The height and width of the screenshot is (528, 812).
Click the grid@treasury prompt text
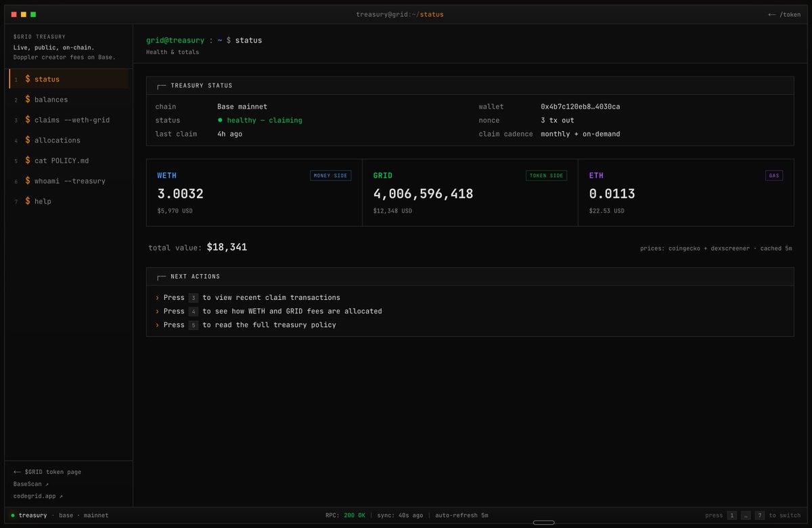[175, 41]
